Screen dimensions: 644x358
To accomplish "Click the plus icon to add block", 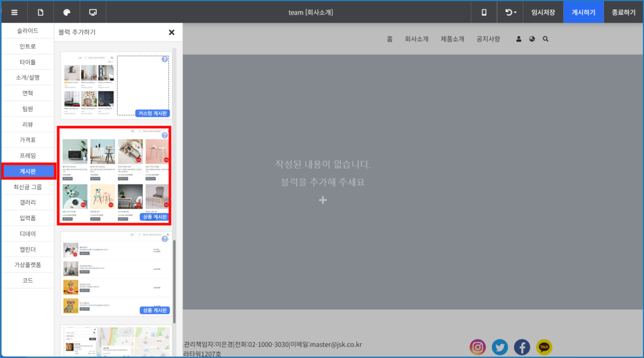I will 323,200.
